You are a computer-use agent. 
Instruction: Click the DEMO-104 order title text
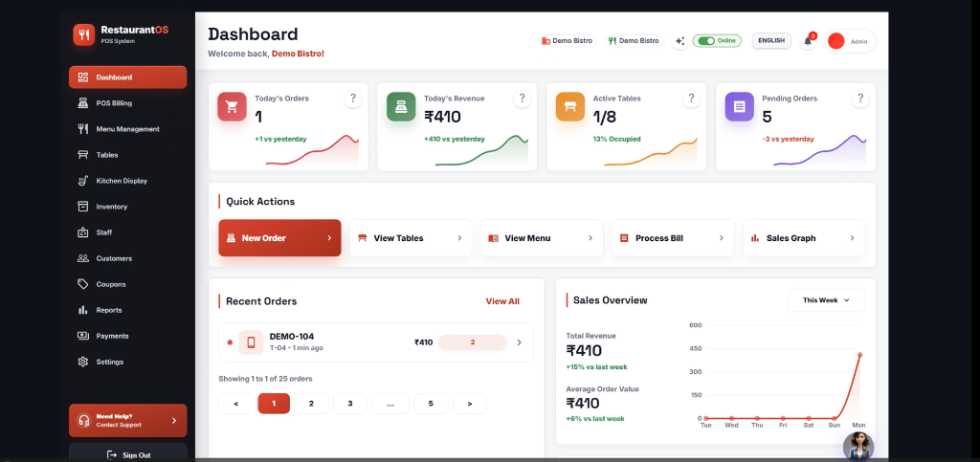[x=292, y=337]
